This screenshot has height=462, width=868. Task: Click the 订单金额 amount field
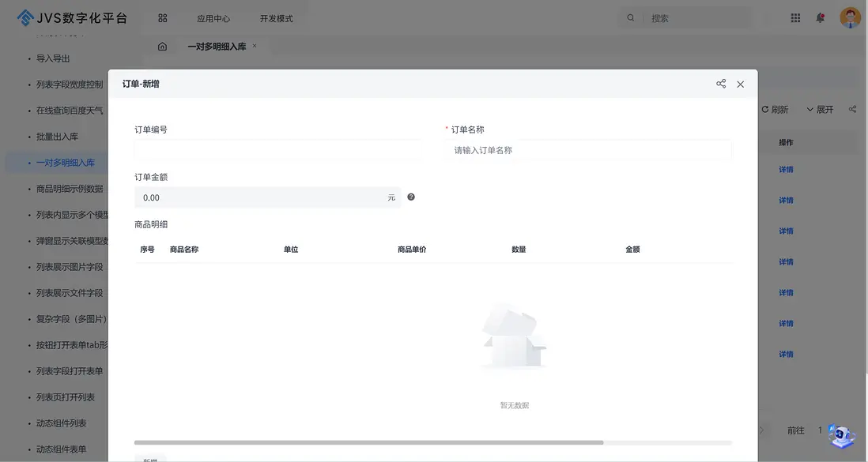tap(267, 197)
